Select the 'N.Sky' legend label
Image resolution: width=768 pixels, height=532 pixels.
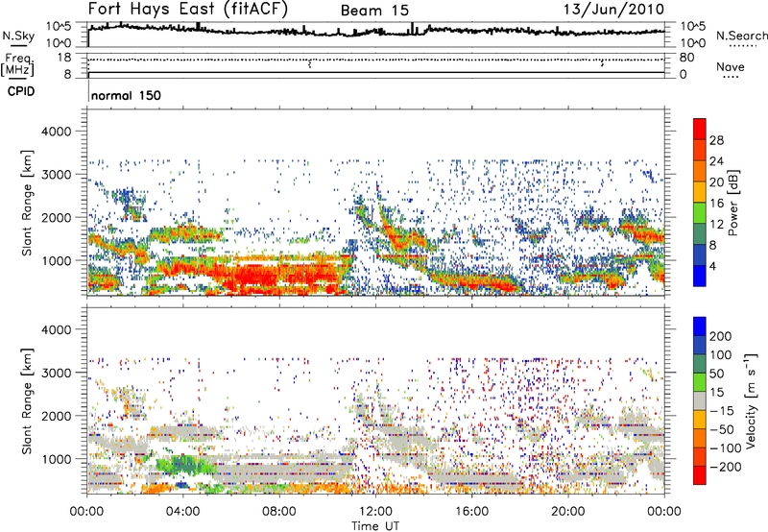(x=18, y=36)
